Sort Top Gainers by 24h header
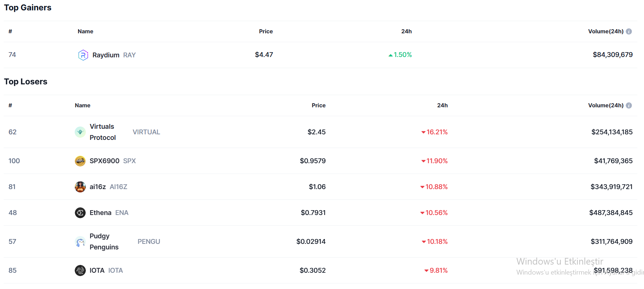 406,31
